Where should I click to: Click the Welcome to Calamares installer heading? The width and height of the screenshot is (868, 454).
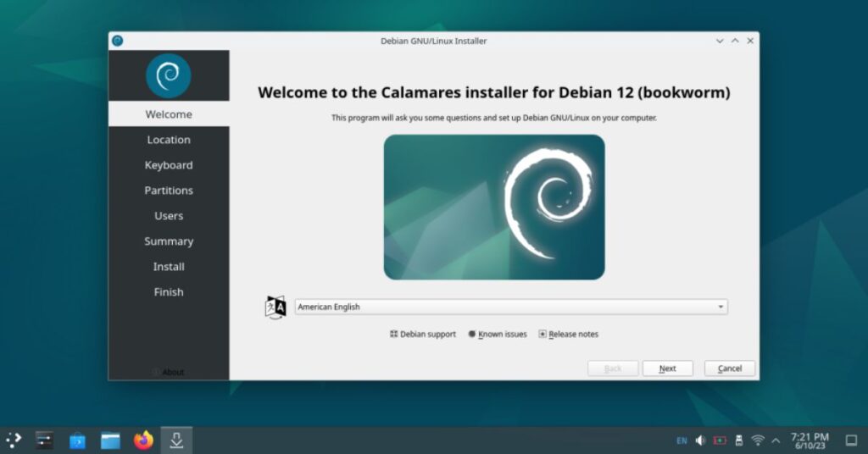pyautogui.click(x=494, y=92)
